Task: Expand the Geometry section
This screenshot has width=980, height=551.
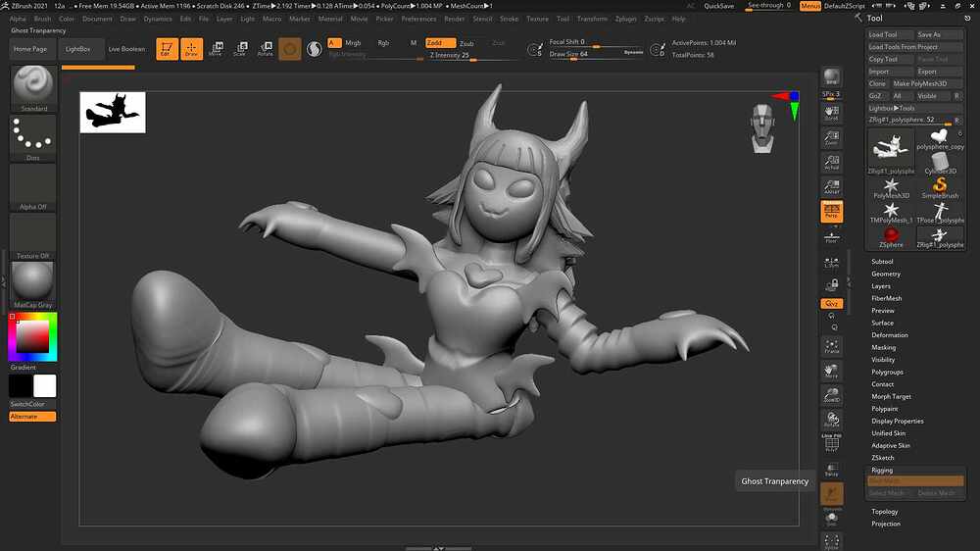Action: [886, 274]
